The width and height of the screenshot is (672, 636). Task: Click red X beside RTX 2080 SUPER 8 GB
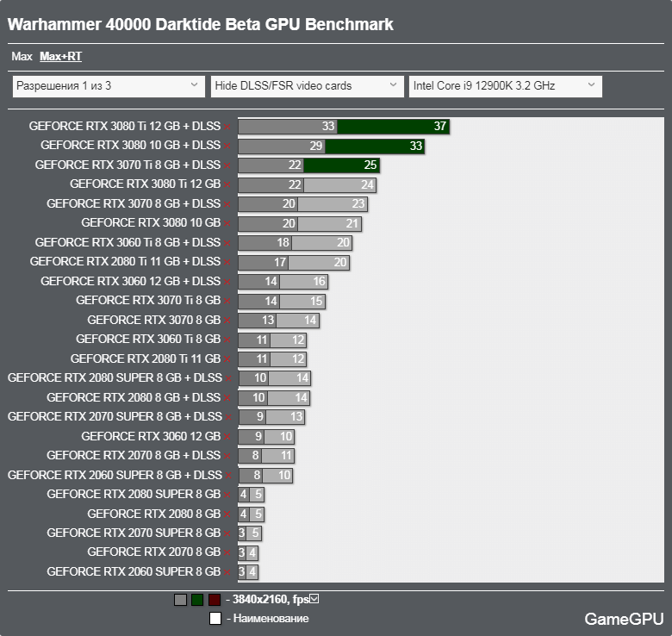tap(227, 495)
